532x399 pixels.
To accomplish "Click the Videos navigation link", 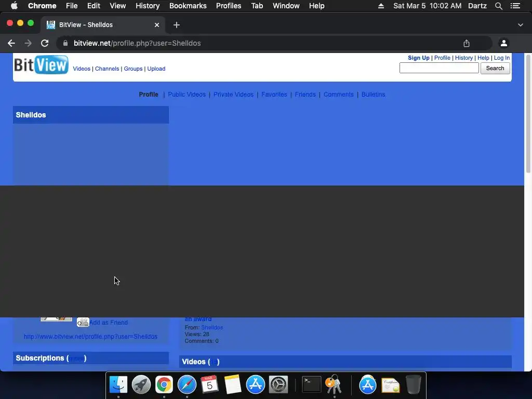I will 82,69.
